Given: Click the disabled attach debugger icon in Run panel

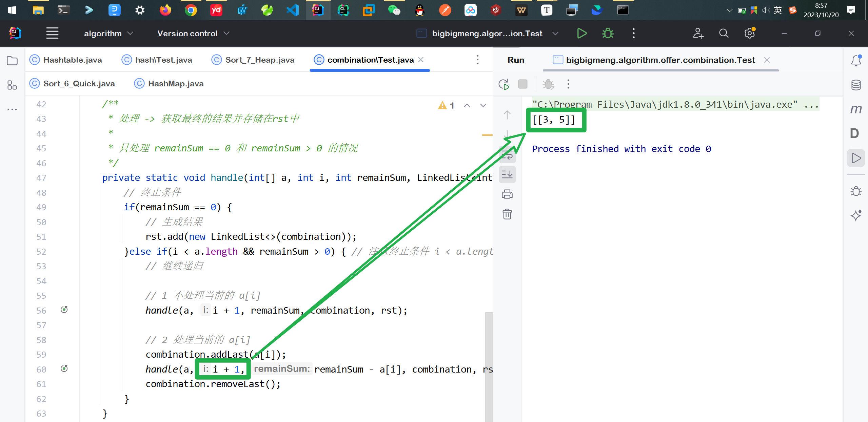Looking at the screenshot, I should [548, 84].
